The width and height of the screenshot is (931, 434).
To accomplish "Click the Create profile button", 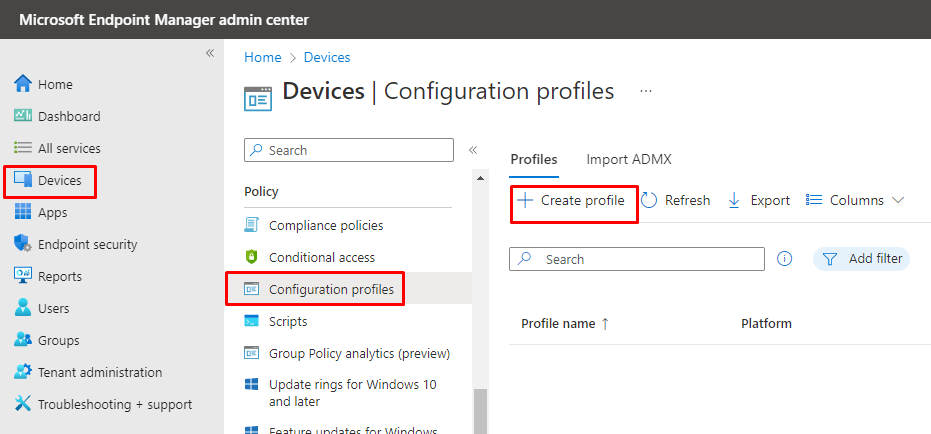I will 574,201.
